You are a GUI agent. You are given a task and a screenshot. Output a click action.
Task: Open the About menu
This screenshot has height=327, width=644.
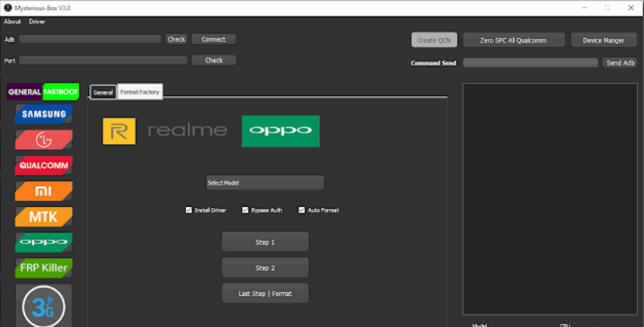pyautogui.click(x=12, y=22)
